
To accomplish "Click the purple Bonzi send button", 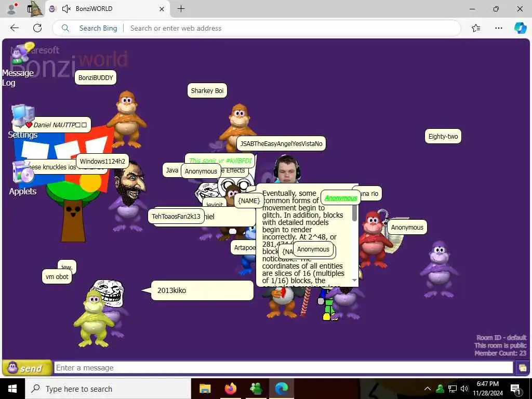I will coord(27,368).
